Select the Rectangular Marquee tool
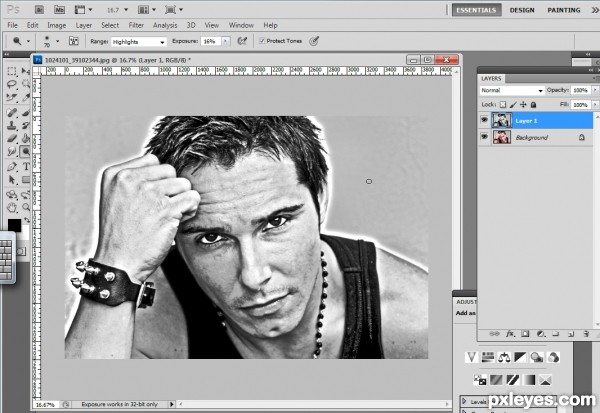 pyautogui.click(x=12, y=71)
